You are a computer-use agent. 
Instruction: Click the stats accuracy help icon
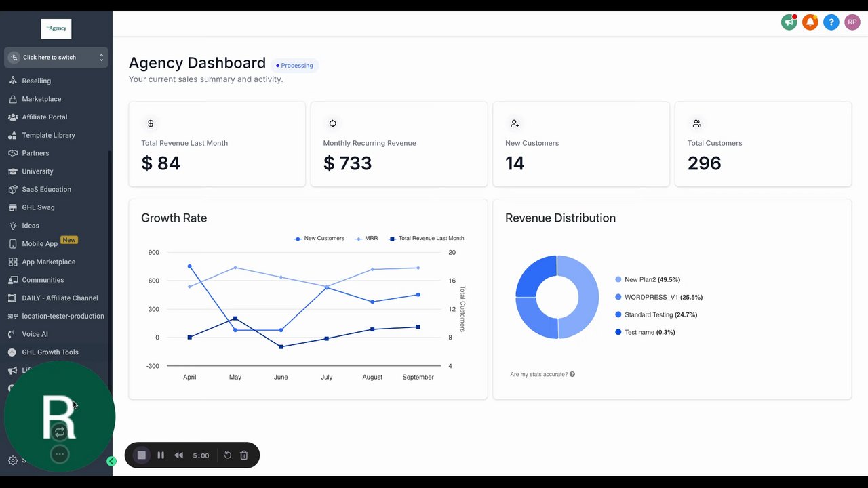pos(572,374)
